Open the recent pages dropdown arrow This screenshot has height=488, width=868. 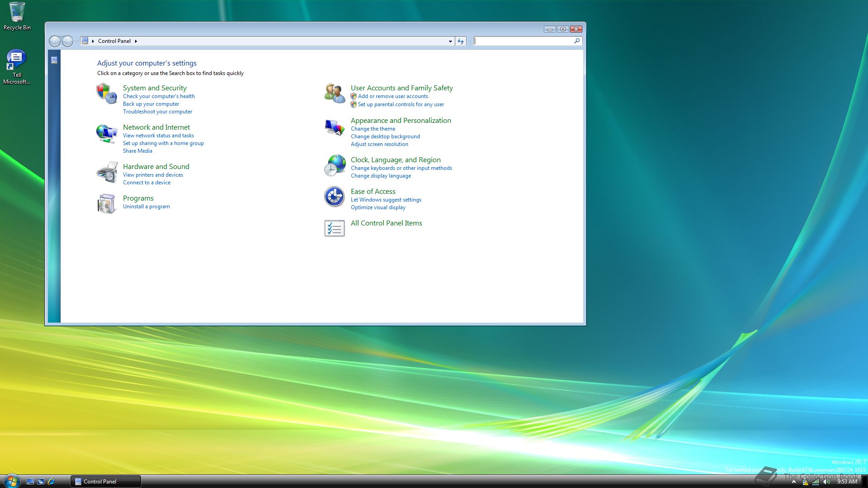pos(76,41)
